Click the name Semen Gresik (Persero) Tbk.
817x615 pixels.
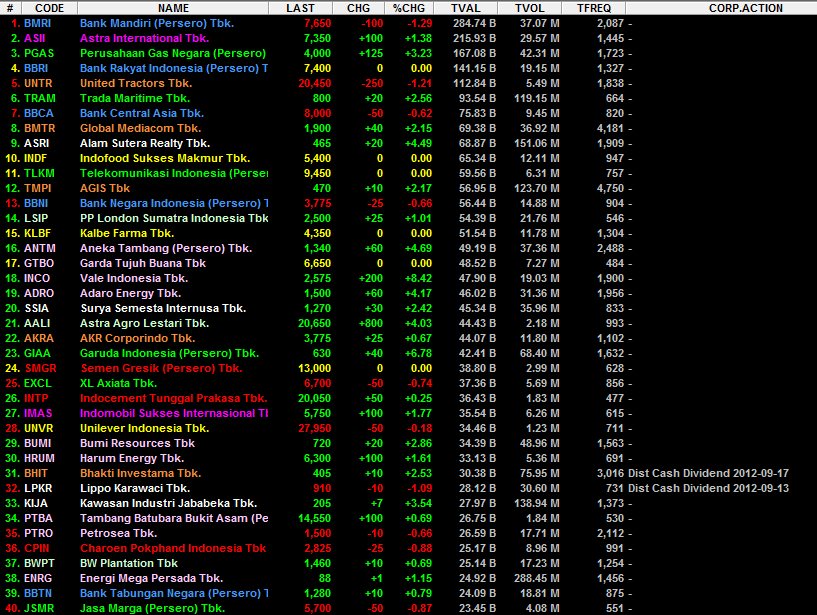162,368
